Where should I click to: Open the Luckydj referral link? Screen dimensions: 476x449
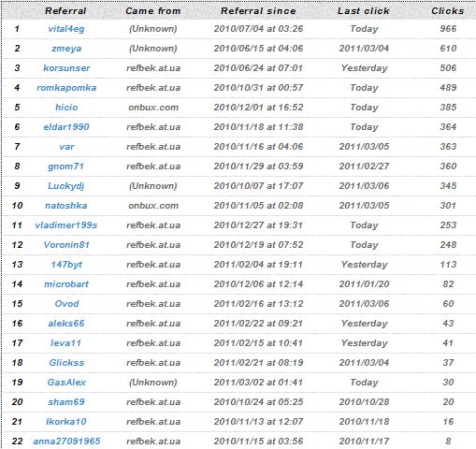66,186
